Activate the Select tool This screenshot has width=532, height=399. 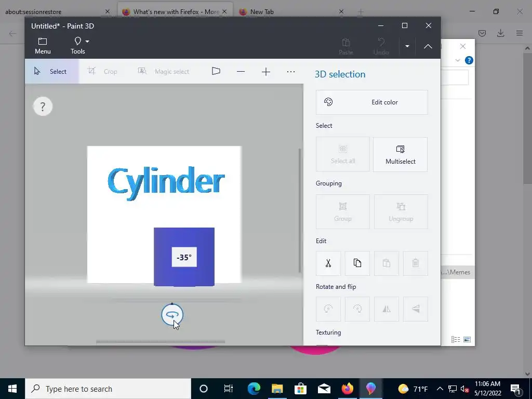click(x=52, y=71)
